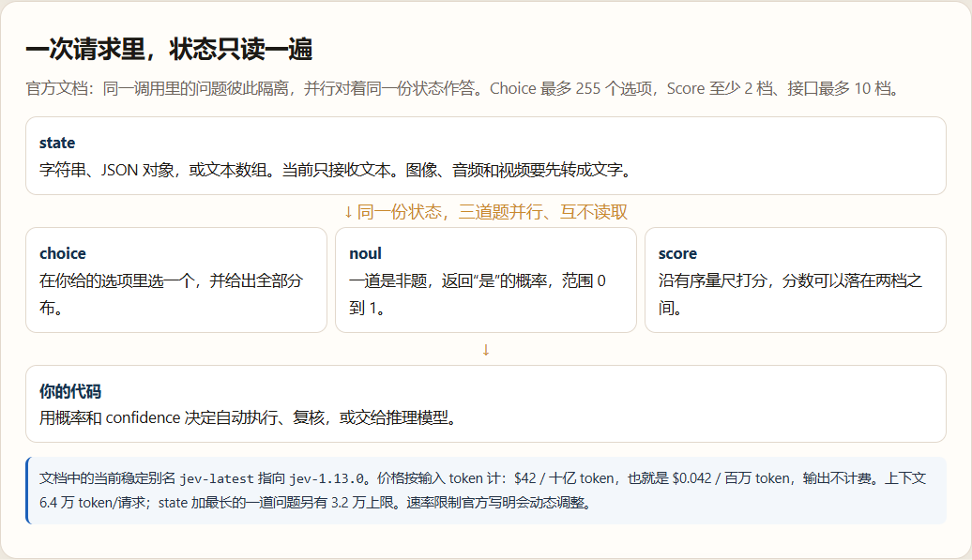This screenshot has height=560, width=972.
Task: Click the note line starting 6.4 万 token/请求
Action: (x=316, y=503)
